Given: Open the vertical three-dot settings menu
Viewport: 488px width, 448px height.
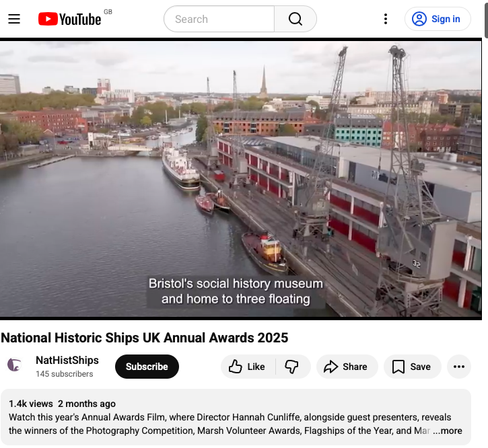Looking at the screenshot, I should pyautogui.click(x=385, y=19).
